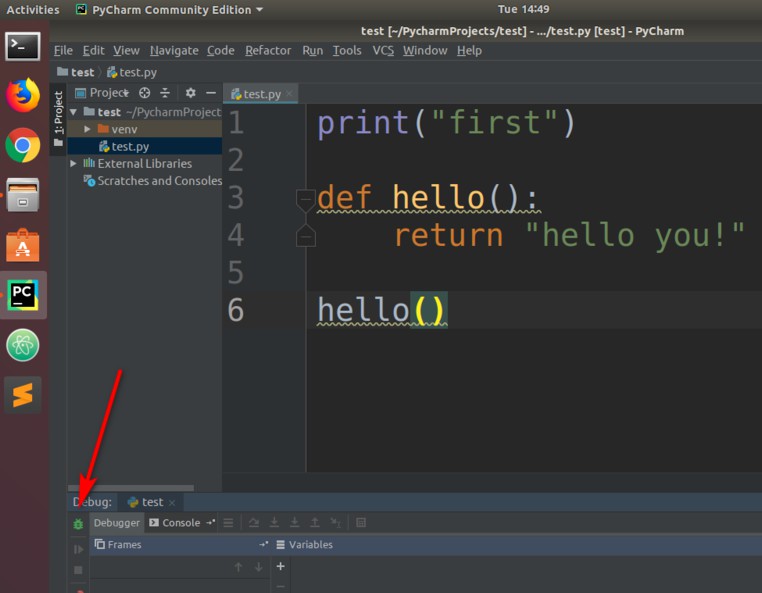Open the Tools menu
This screenshot has width=762, height=593.
click(347, 51)
